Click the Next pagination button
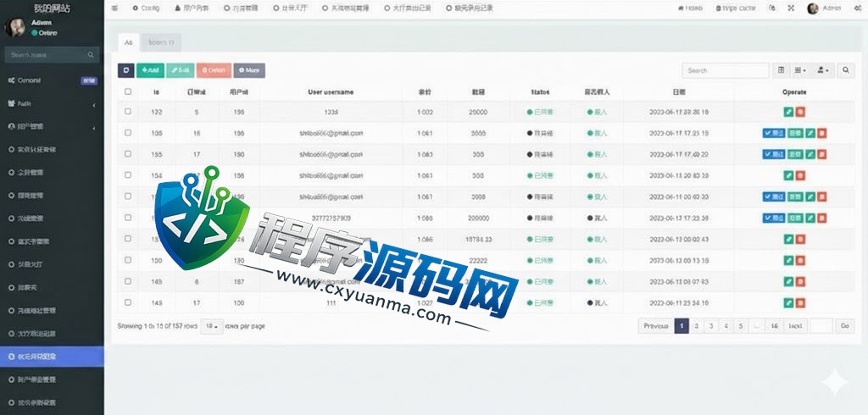Image resolution: width=868 pixels, height=415 pixels. point(795,326)
